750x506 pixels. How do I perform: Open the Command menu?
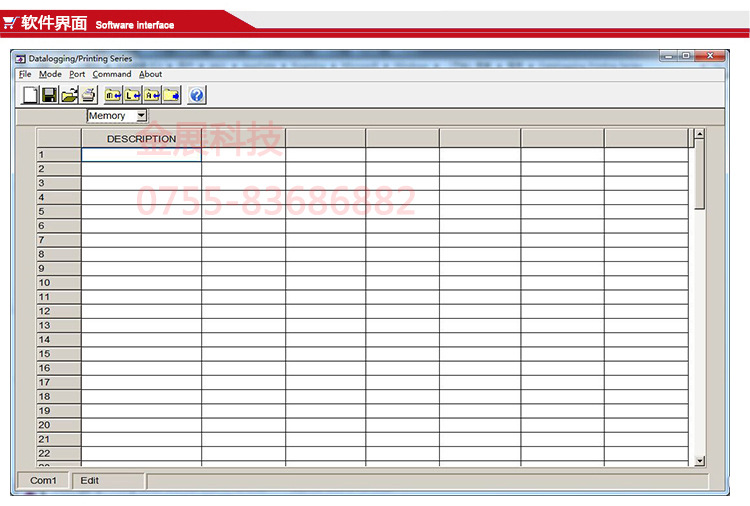coord(112,74)
